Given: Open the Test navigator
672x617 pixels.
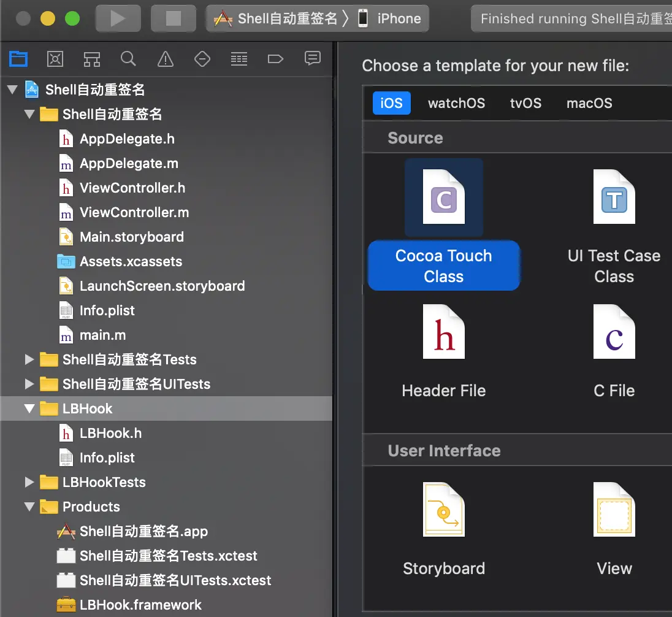Looking at the screenshot, I should pos(202,59).
